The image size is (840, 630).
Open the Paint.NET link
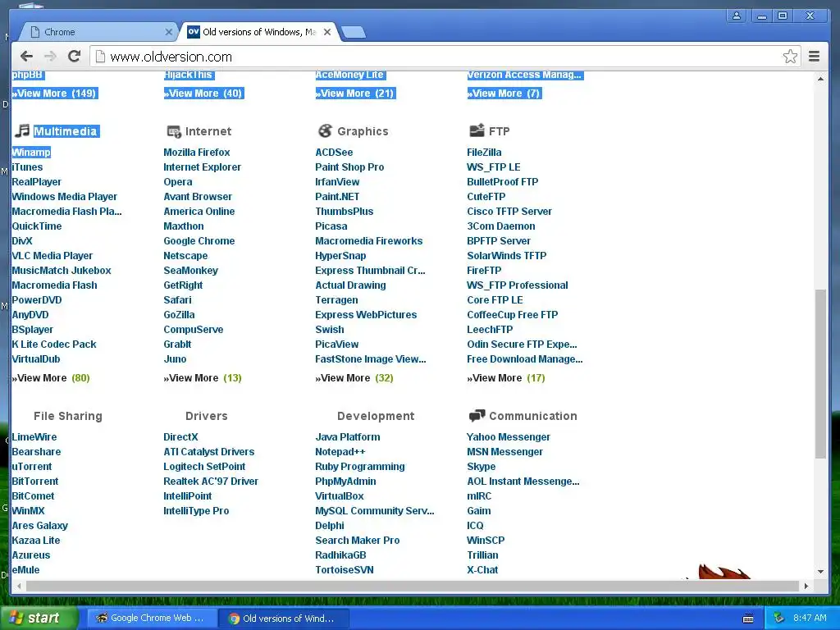click(337, 197)
